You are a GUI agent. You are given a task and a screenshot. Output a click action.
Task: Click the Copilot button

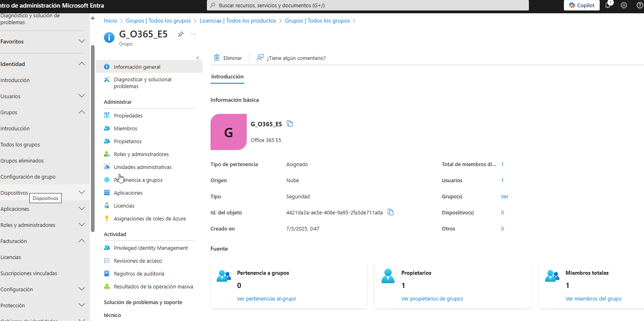582,6
